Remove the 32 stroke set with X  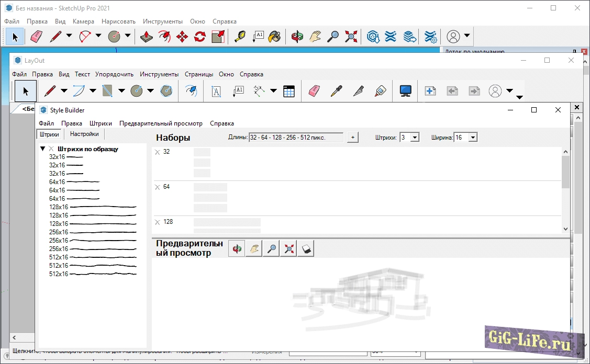(x=157, y=152)
